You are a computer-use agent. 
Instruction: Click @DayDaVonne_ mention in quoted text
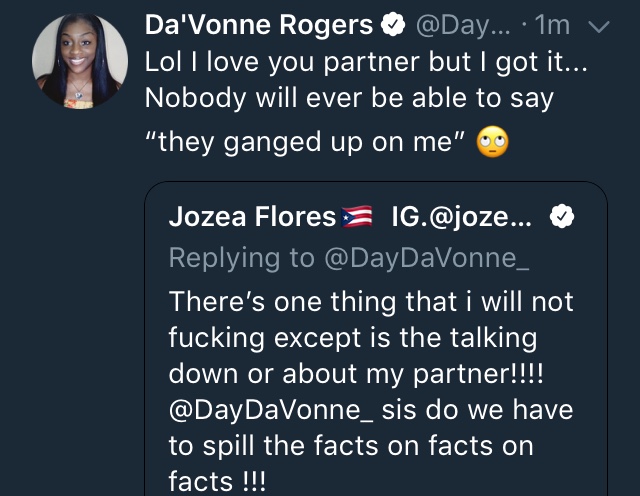(x=271, y=410)
